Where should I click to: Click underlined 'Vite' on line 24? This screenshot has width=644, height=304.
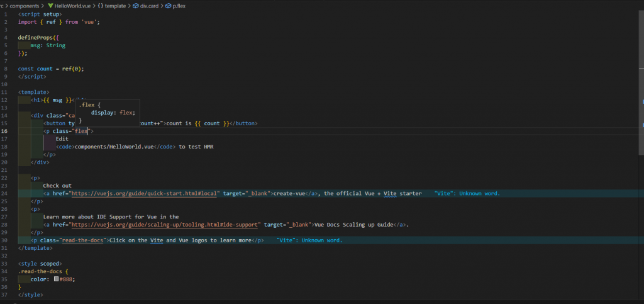pyautogui.click(x=390, y=193)
